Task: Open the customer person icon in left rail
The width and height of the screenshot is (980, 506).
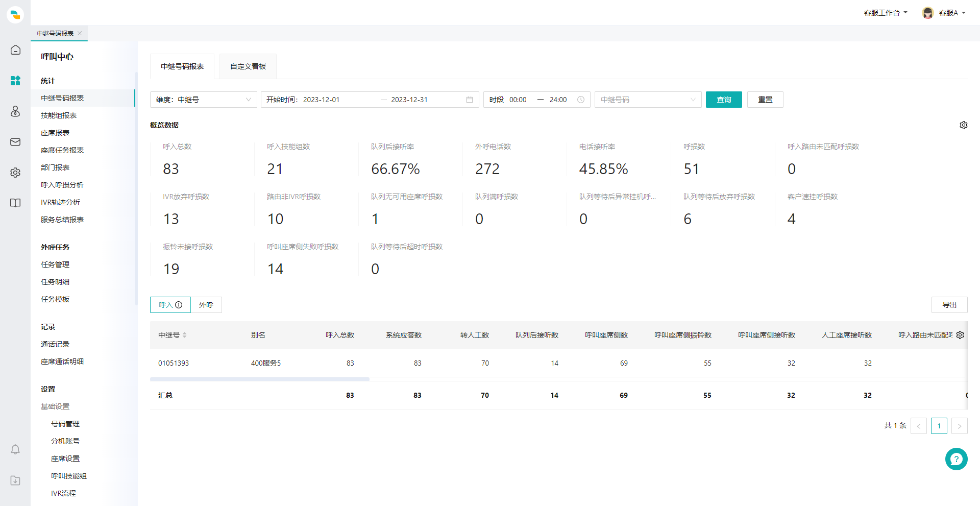Action: 15,111
